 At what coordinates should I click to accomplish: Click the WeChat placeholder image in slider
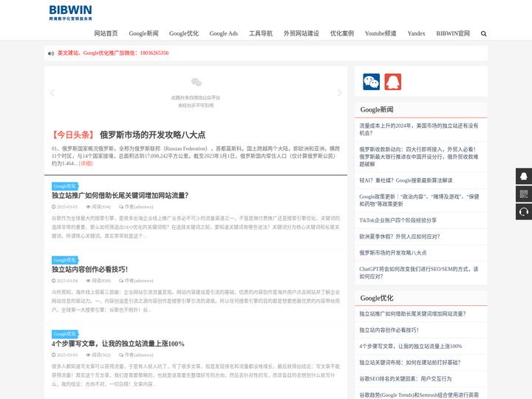click(x=196, y=92)
